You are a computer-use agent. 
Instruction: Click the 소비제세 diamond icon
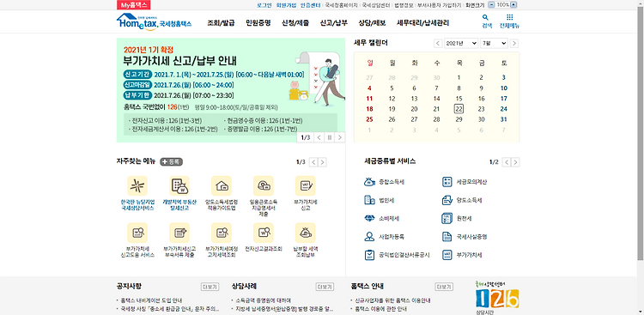pyautogui.click(x=369, y=218)
